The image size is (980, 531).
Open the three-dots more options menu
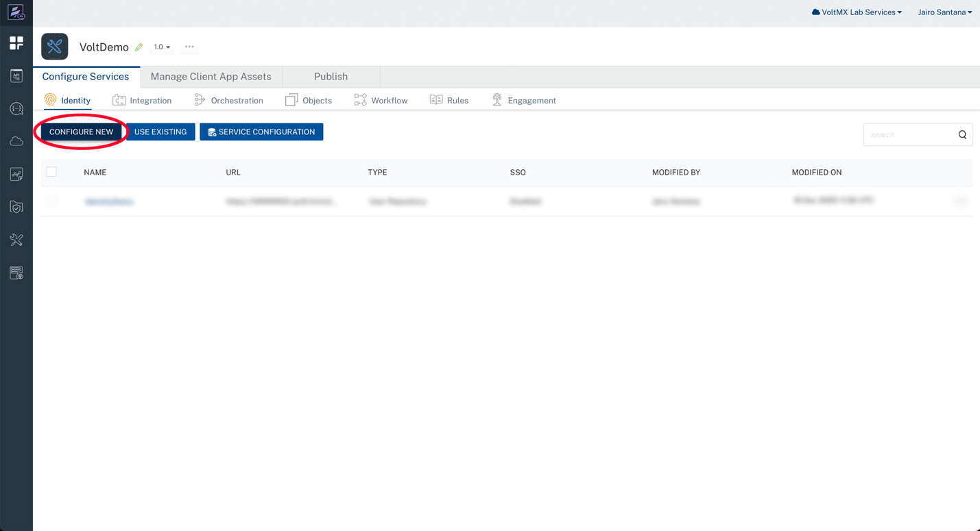point(189,47)
